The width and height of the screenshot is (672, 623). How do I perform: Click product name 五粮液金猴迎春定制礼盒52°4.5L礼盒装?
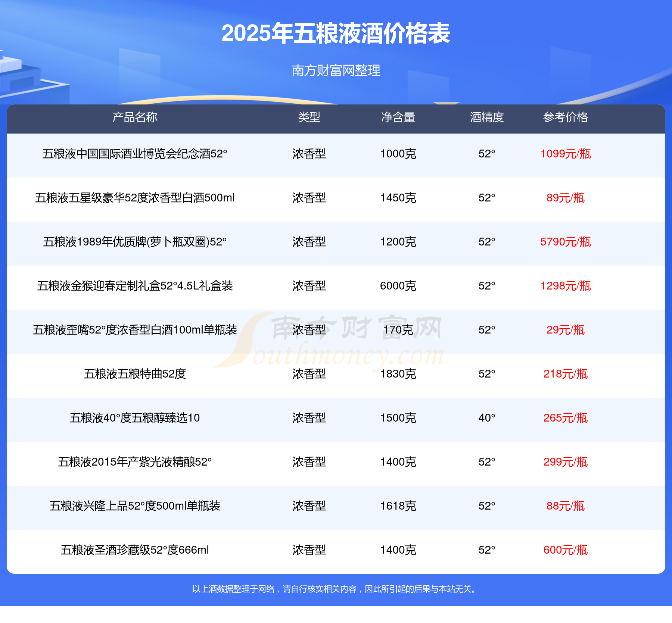[x=135, y=286]
